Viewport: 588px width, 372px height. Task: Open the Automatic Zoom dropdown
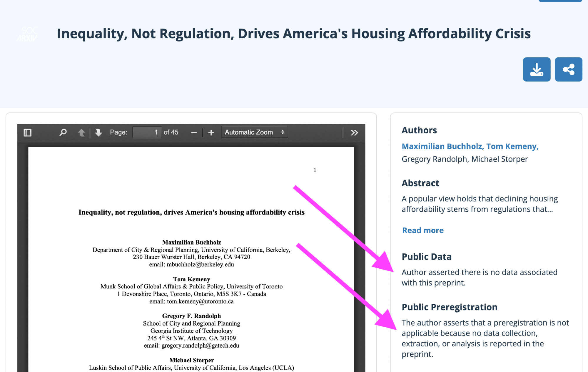pyautogui.click(x=254, y=132)
